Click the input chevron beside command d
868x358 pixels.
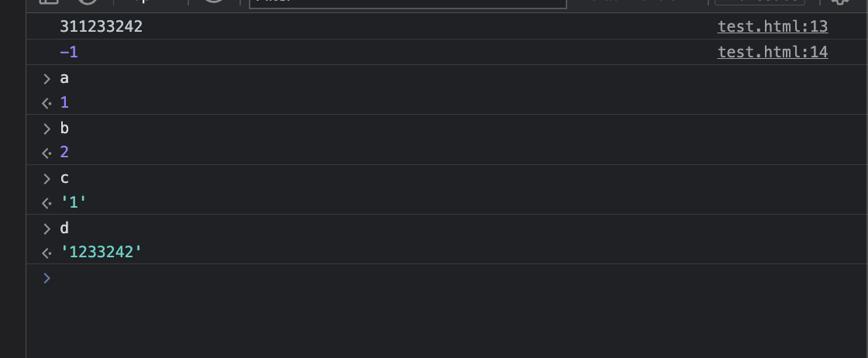(x=47, y=229)
